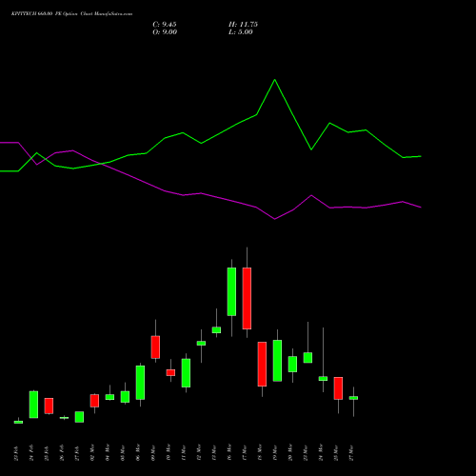Click the '16 Mar' date label

pyautogui.click(x=229, y=453)
